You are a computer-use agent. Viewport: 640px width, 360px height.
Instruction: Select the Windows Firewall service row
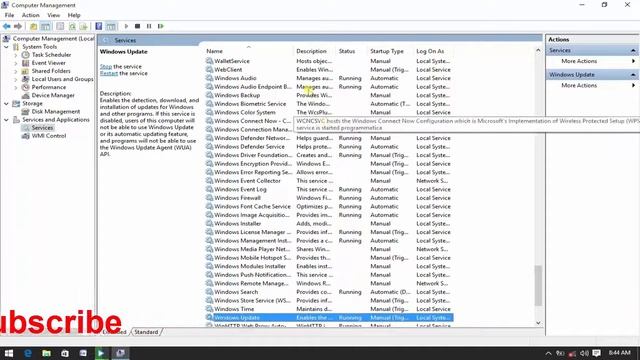coord(329,198)
